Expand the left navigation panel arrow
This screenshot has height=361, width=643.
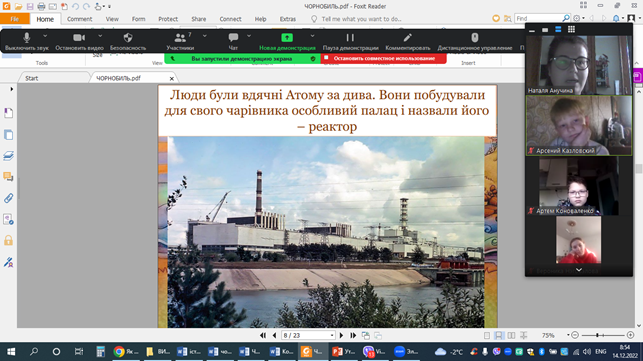(11, 89)
